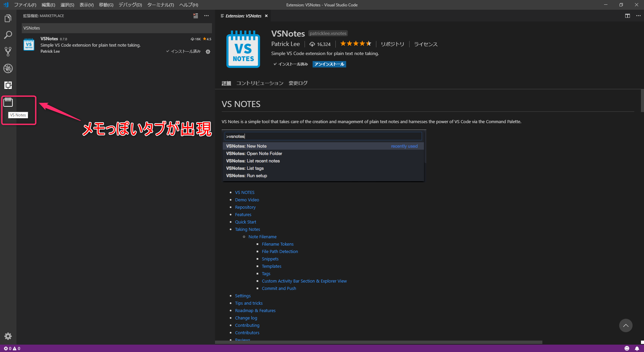
Task: Open the デバッグ(D) menu
Action: [130, 5]
